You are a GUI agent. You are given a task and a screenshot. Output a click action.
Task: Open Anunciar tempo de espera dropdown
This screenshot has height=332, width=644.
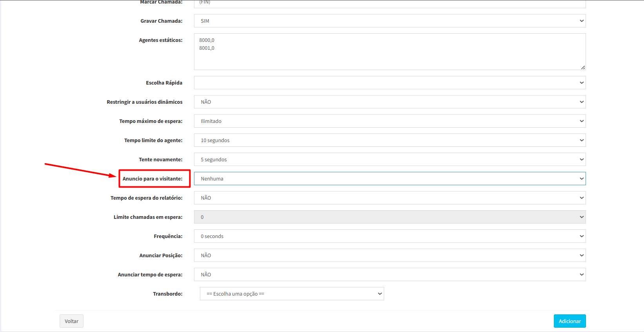pyautogui.click(x=390, y=274)
